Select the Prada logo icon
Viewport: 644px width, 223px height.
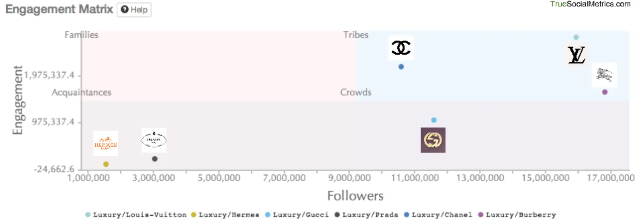[x=154, y=140]
